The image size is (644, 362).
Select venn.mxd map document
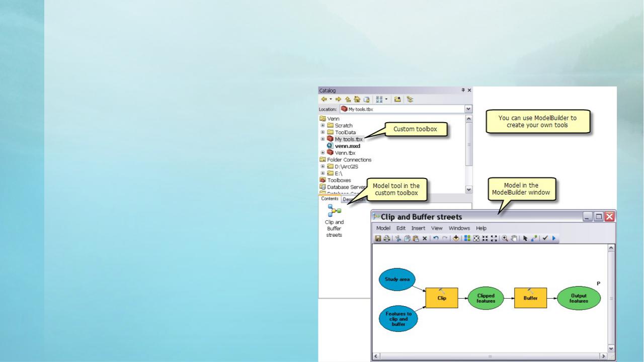343,146
